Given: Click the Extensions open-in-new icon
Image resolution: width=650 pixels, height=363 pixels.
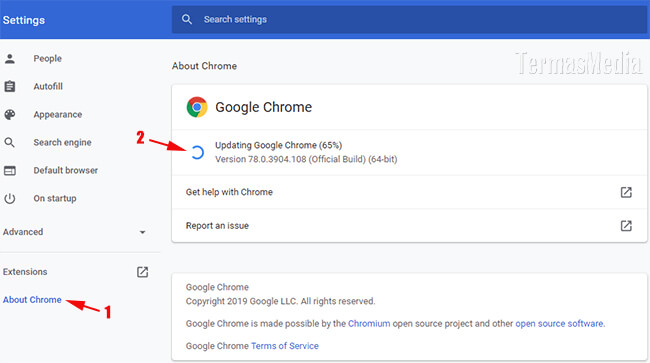Looking at the screenshot, I should 142,272.
